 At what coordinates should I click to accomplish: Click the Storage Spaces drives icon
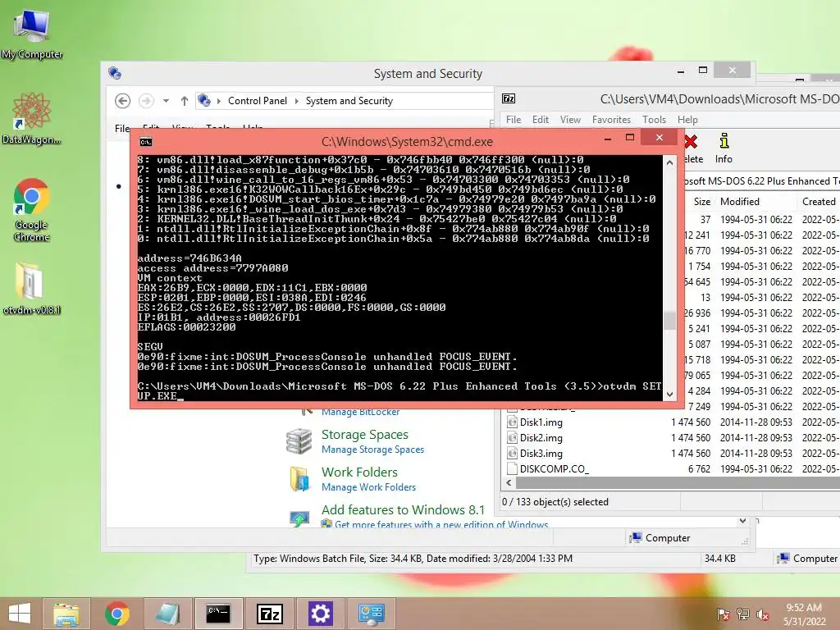click(299, 441)
